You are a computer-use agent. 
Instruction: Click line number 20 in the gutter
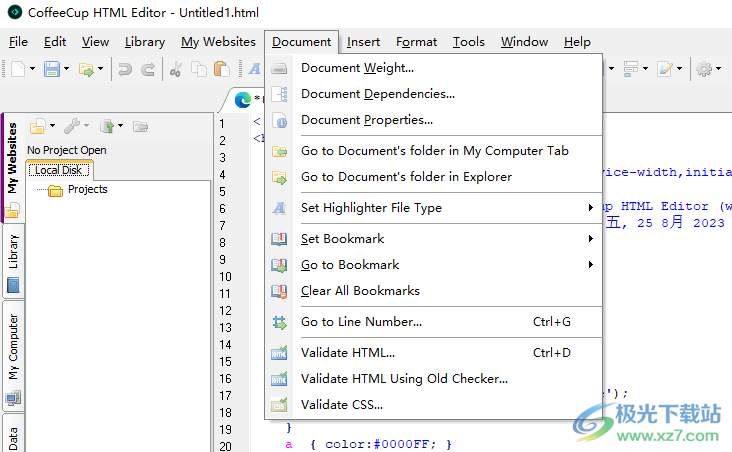(225, 446)
